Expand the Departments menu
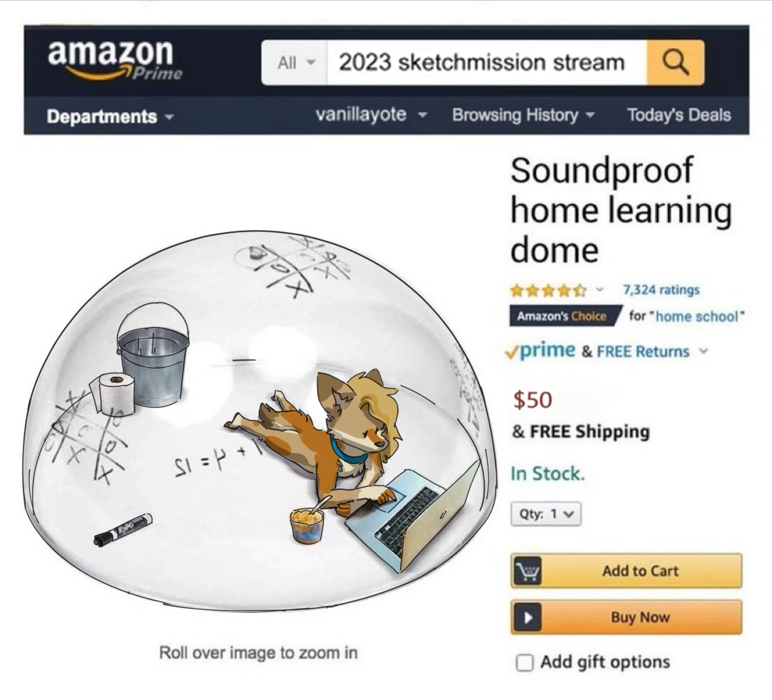The image size is (772, 700). pyautogui.click(x=110, y=116)
